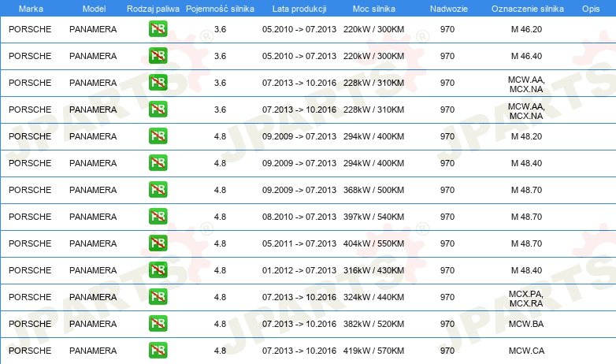Select engine code M 46.40
The image size is (616, 364).
pos(526,56)
